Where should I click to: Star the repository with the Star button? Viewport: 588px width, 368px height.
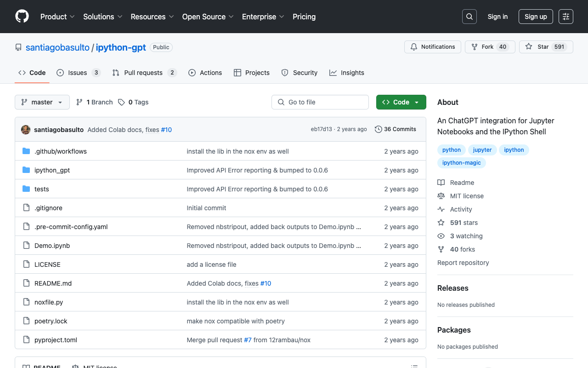(x=546, y=47)
